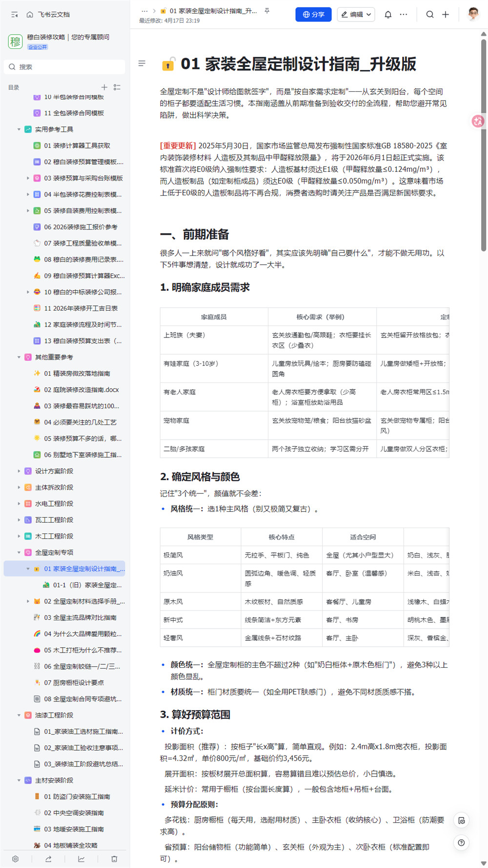Toggle the directory tree list view icon
This screenshot has width=488, height=868.
click(117, 87)
